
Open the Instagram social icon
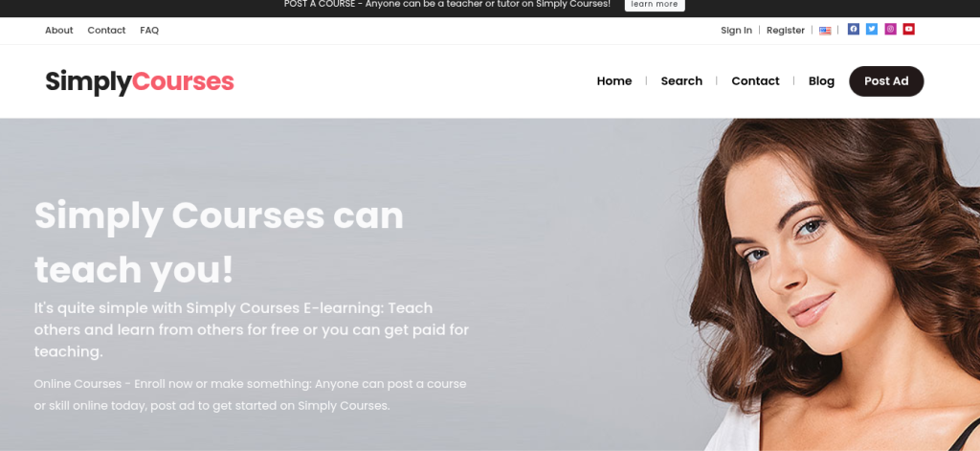tap(890, 29)
